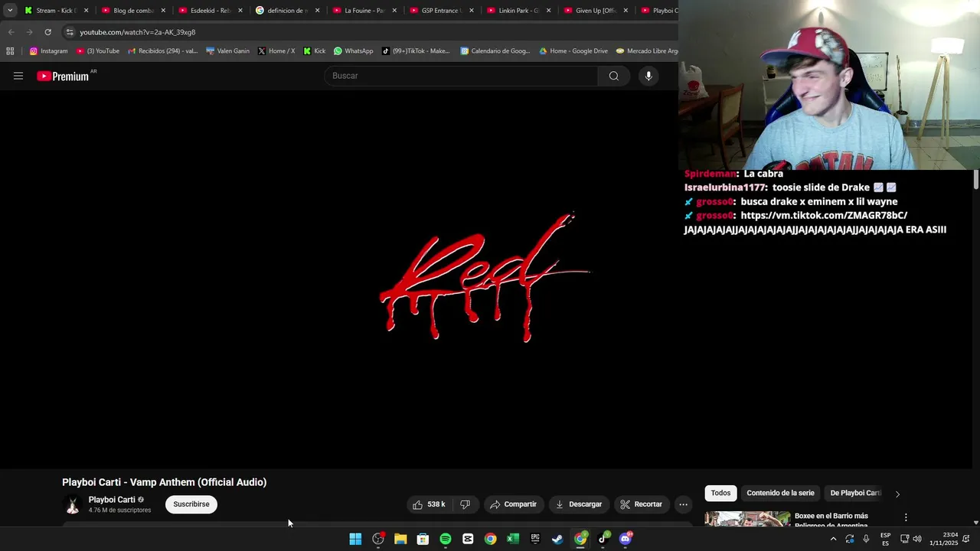Click the Suscribirse button

[x=191, y=504]
